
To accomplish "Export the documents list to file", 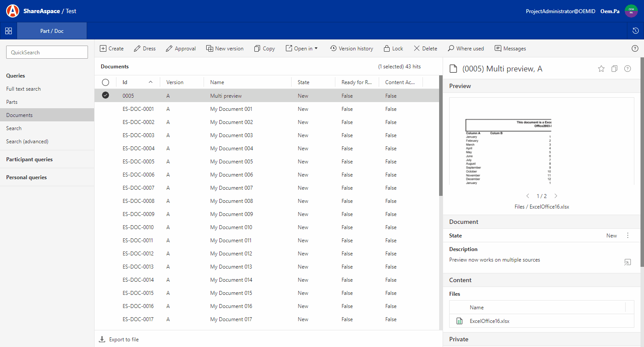I will (119, 339).
